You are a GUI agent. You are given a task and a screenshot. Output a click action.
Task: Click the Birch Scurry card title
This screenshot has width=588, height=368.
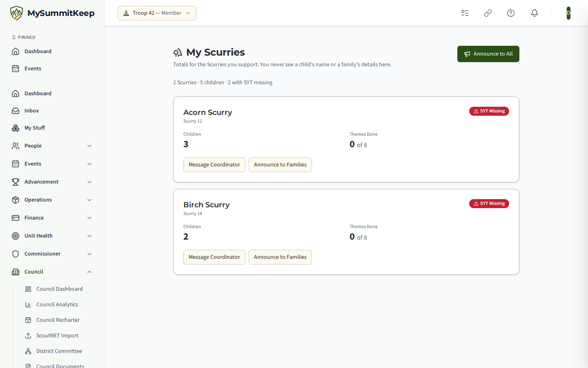207,205
